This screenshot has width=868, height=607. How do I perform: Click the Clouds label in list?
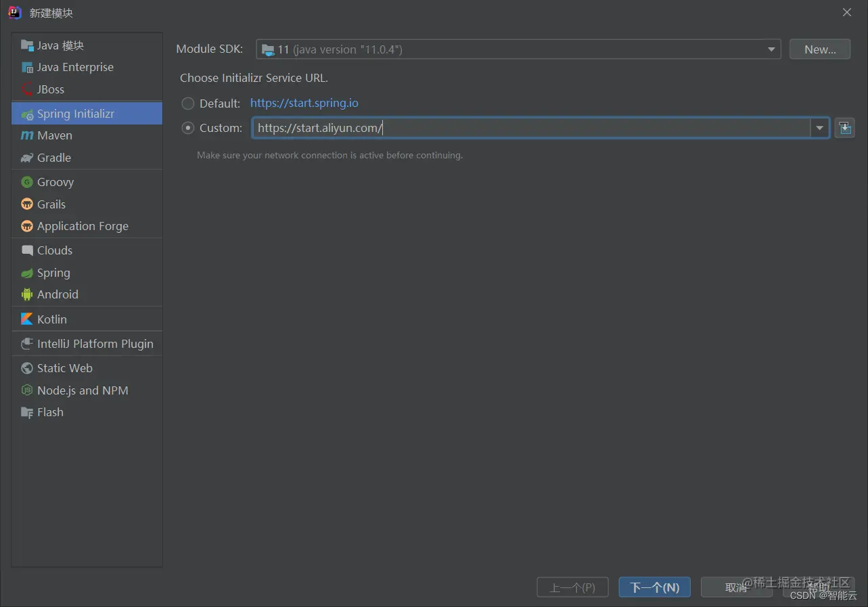point(55,250)
